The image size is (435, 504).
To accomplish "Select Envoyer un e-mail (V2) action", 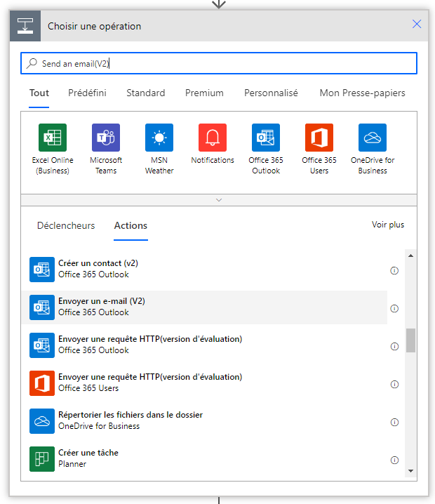I will [205, 307].
